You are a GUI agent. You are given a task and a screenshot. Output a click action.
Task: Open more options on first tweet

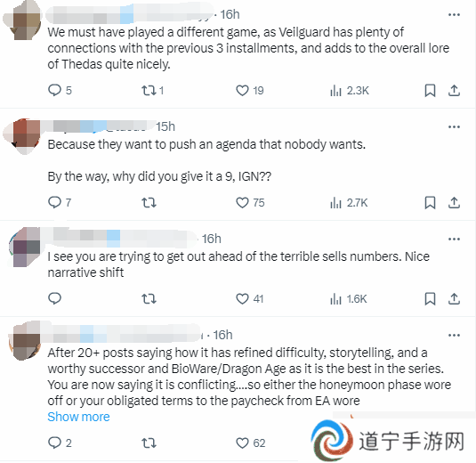(454, 14)
